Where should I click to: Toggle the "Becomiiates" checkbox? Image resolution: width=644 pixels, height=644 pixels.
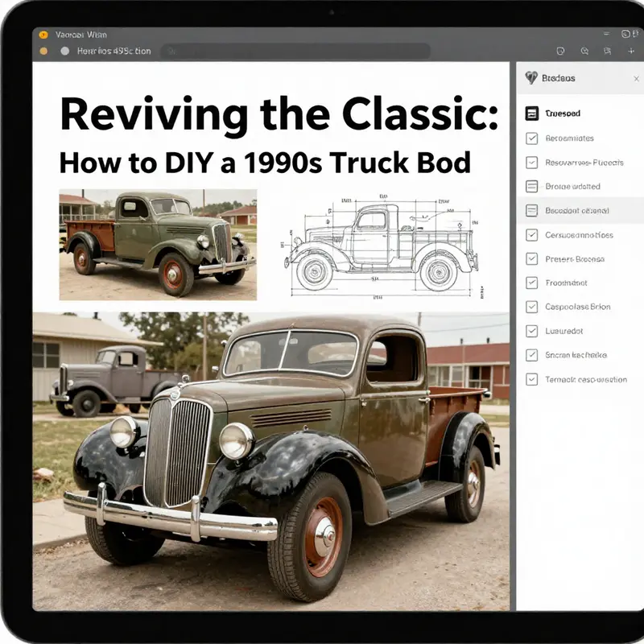pos(531,138)
